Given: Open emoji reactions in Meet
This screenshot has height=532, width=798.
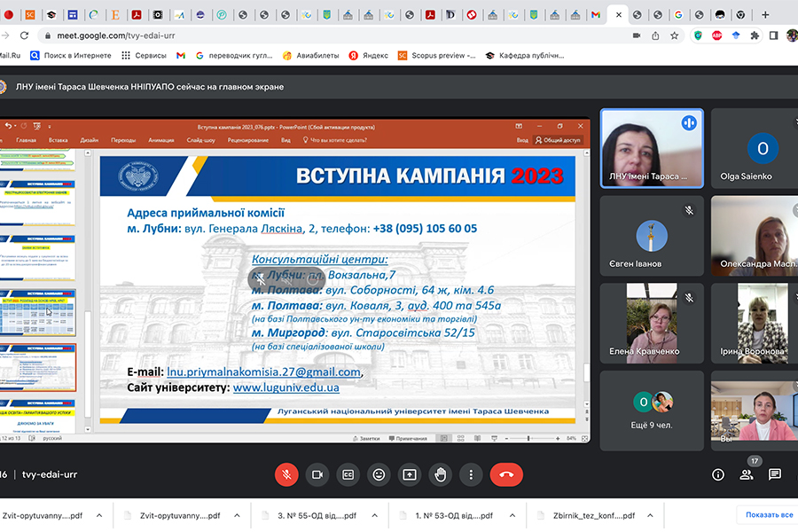Looking at the screenshot, I should pyautogui.click(x=379, y=474).
